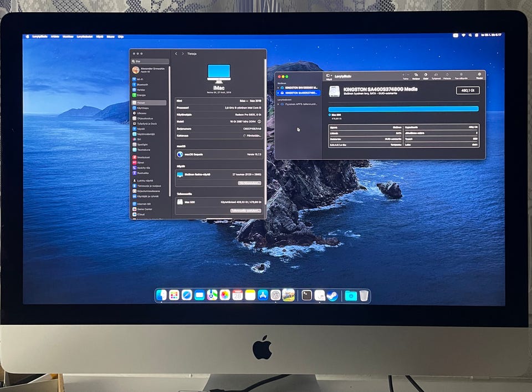The width and height of the screenshot is (532, 392).
Task: Open Alexander Ermoshin Apple ID profile
Action: pyautogui.click(x=149, y=70)
